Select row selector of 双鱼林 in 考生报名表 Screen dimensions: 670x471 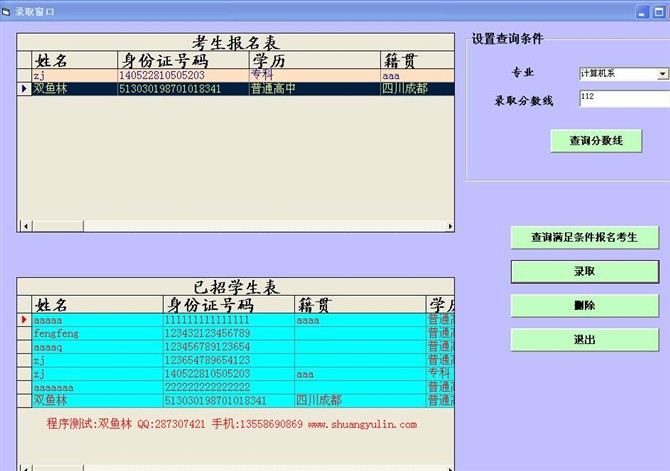(24, 88)
